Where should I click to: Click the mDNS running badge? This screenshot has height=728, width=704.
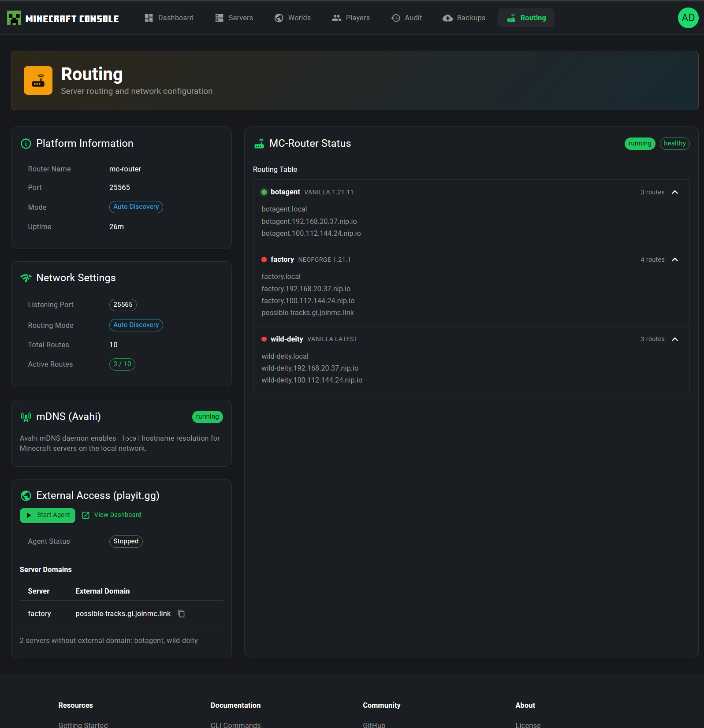[207, 417]
